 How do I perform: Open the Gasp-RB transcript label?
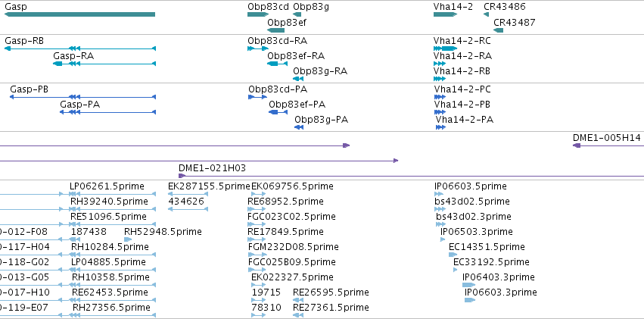pos(24,41)
